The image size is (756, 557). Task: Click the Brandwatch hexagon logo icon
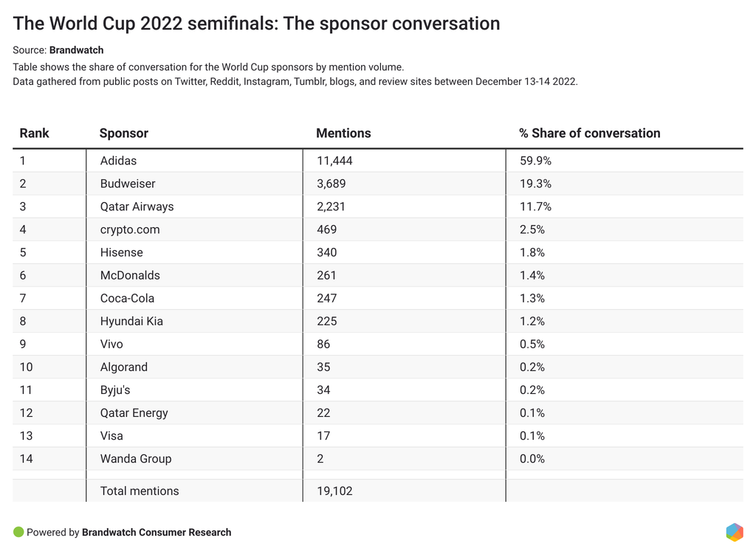tap(734, 532)
